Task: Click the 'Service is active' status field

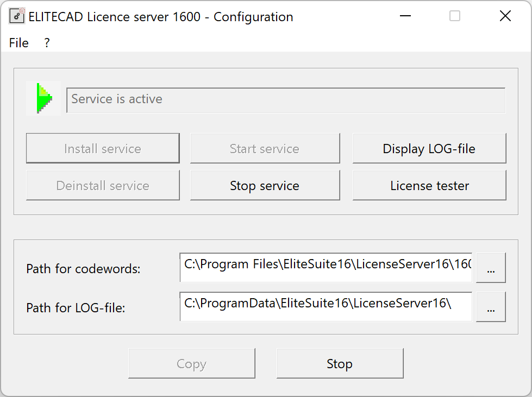Action: (285, 100)
